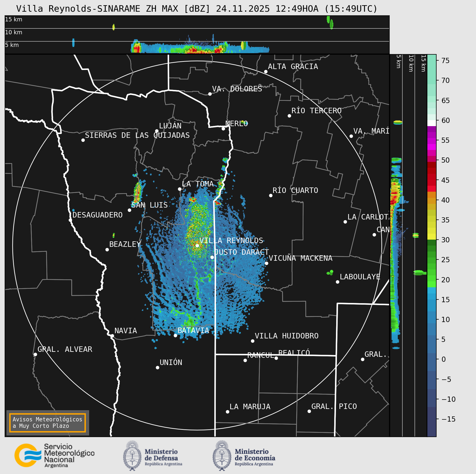Click the 45 tick label on dBZ scale
476x474 pixels.
pos(445,180)
